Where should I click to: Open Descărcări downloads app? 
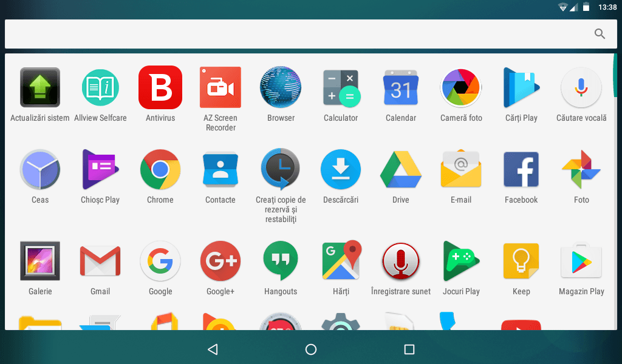pos(341,170)
